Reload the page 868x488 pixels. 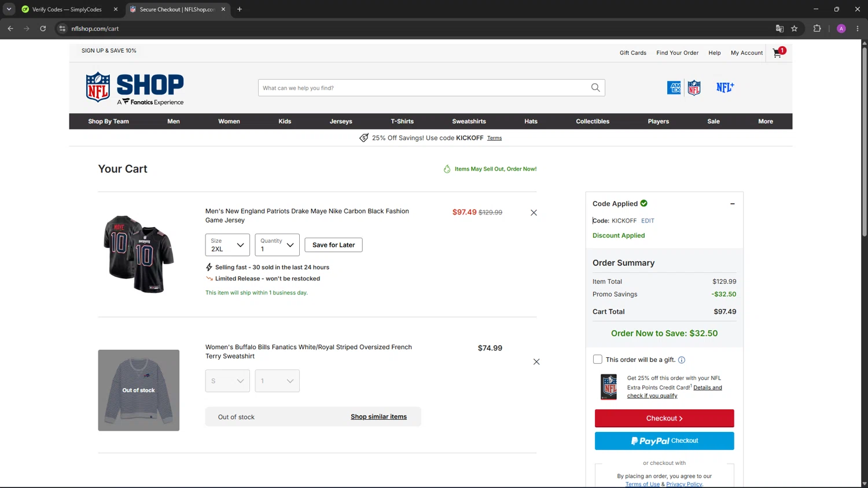coord(43,28)
